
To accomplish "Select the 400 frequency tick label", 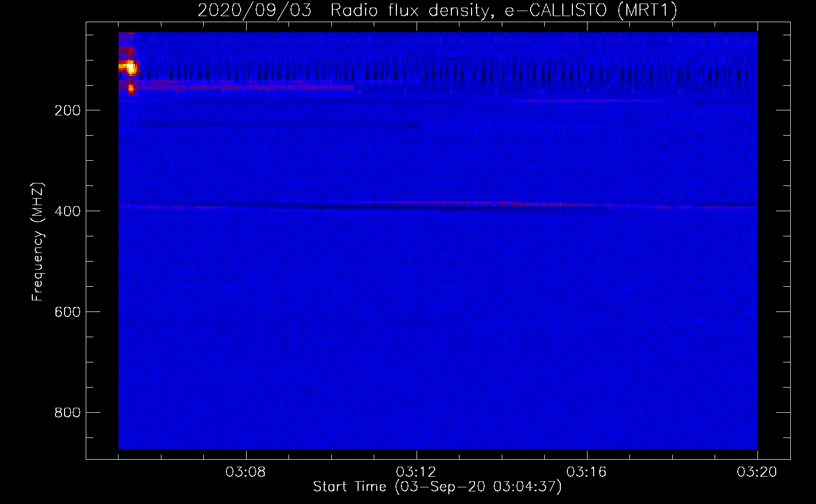I will pyautogui.click(x=68, y=211).
